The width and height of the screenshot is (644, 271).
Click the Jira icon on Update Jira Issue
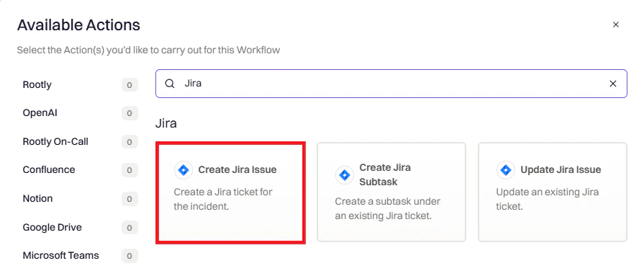point(506,170)
